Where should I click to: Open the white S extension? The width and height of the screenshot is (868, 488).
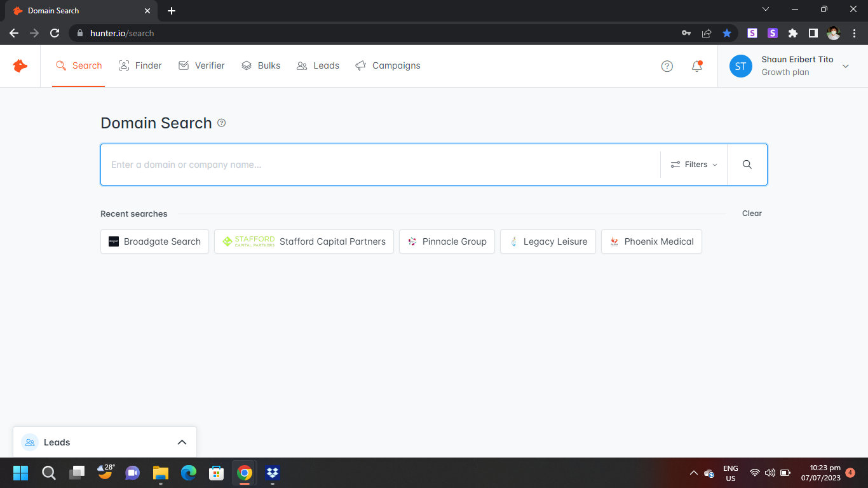[752, 33]
